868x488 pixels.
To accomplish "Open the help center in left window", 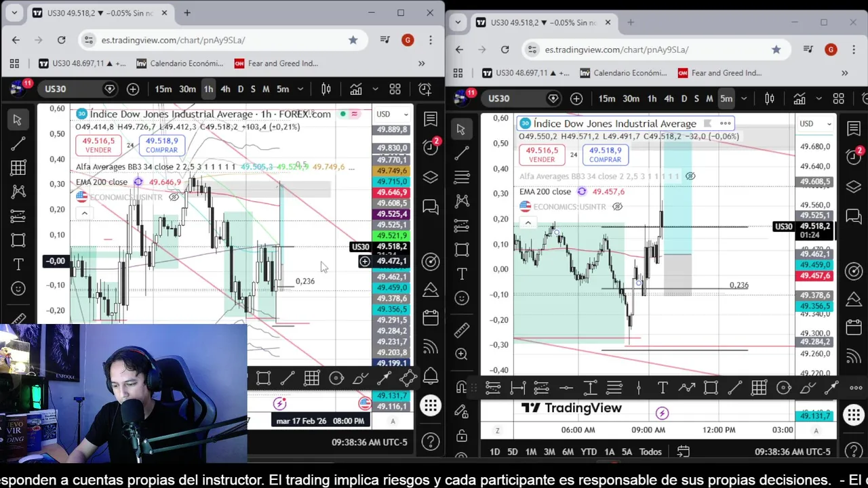I will (430, 443).
